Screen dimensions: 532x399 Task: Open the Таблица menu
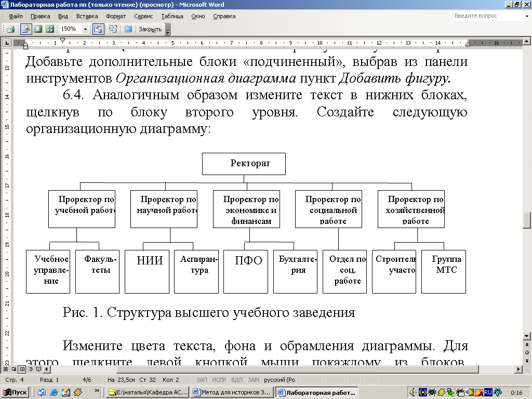(172, 16)
